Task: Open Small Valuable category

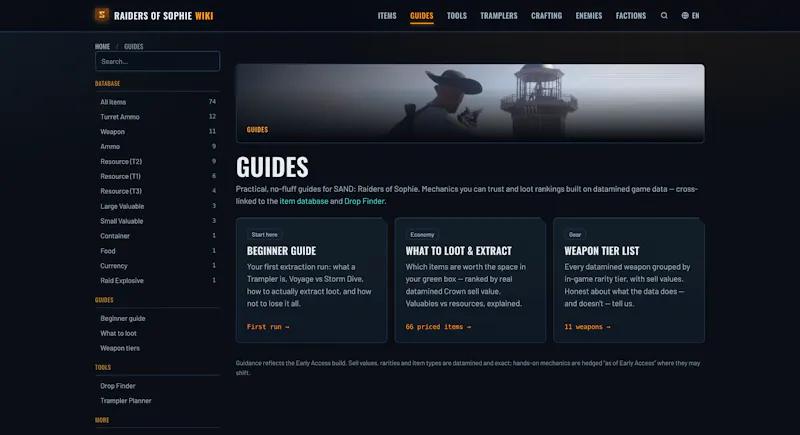Action: [158, 221]
